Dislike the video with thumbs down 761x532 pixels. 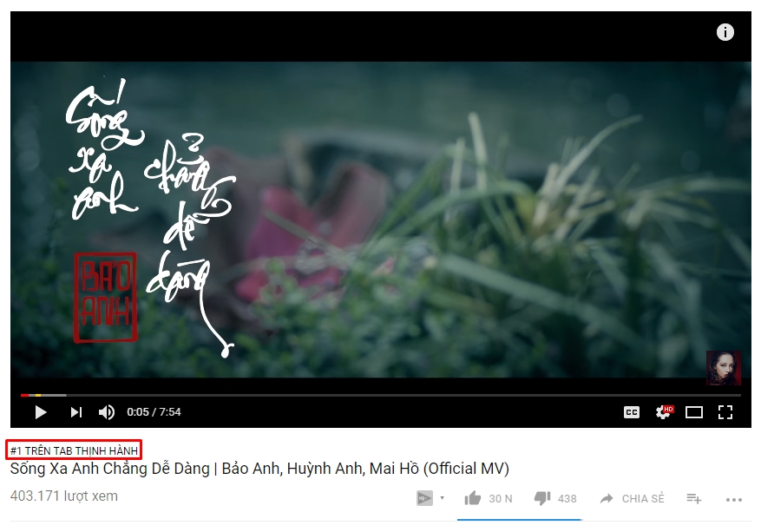pyautogui.click(x=542, y=498)
